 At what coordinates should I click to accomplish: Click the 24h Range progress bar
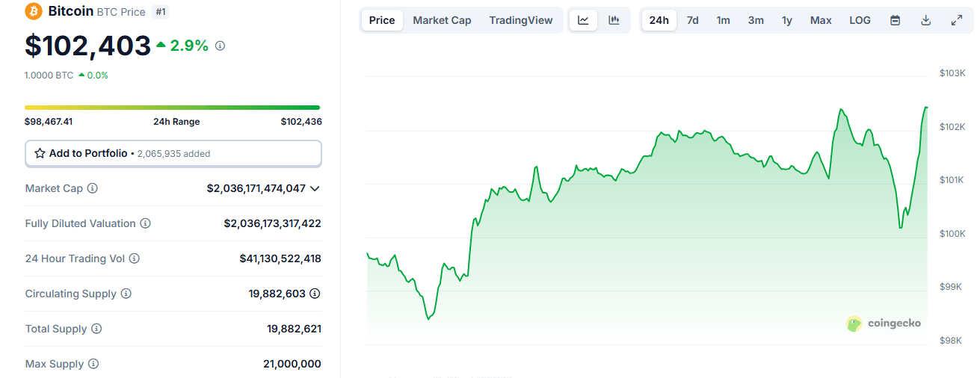point(172,108)
